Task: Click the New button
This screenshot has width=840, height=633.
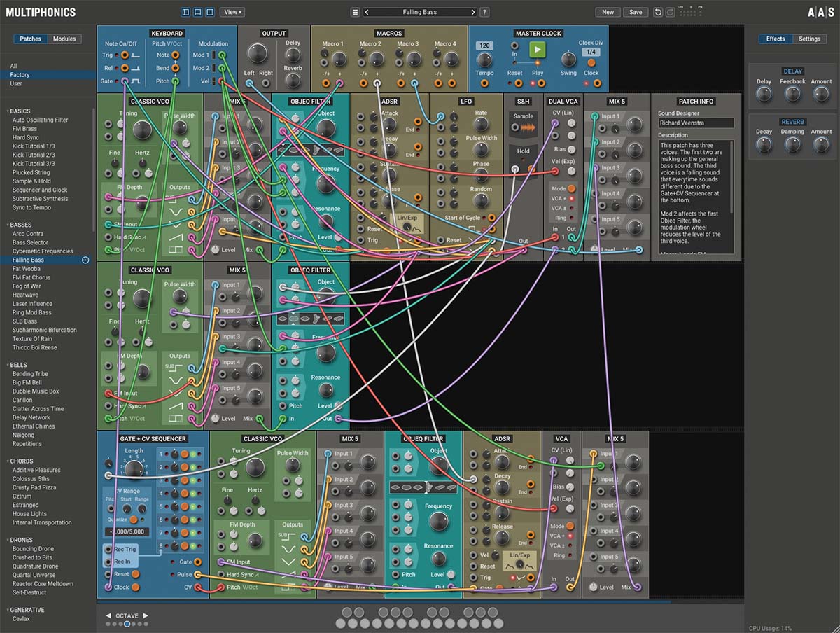Action: (x=608, y=12)
